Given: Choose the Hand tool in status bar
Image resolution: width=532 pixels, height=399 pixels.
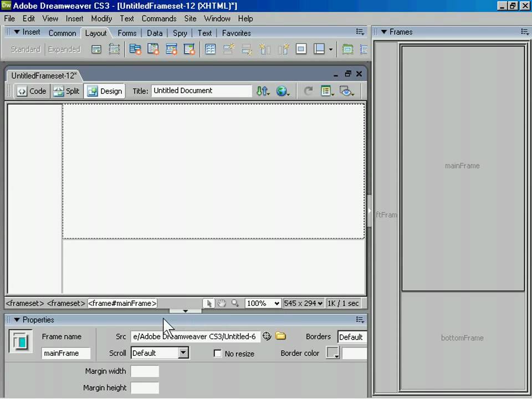Looking at the screenshot, I should [222, 303].
